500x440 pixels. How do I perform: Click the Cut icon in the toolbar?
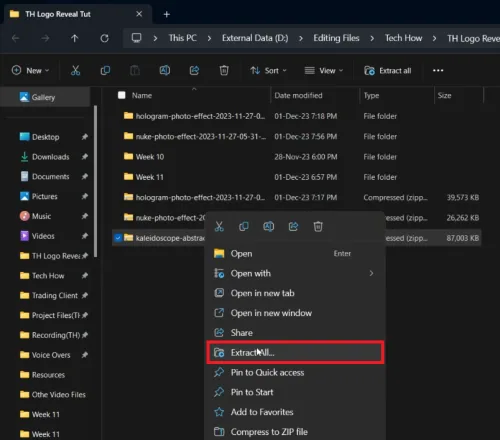(75, 70)
